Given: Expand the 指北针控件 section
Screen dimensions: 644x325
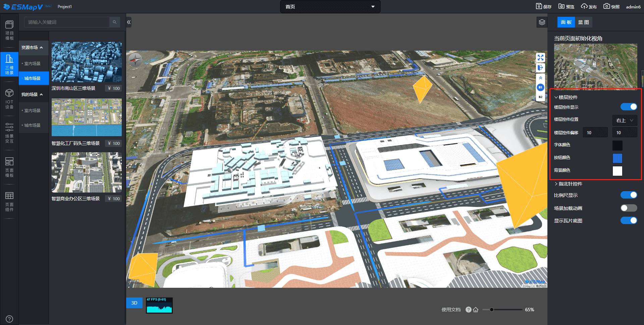Looking at the screenshot, I should coord(568,184).
